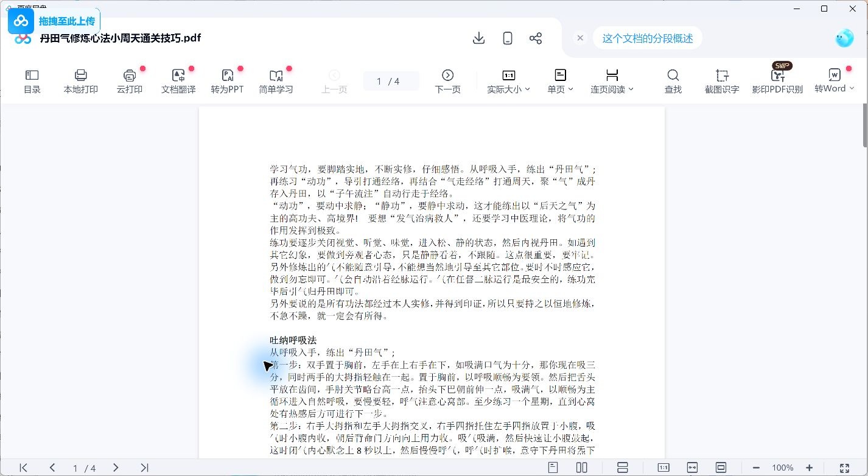The height and width of the screenshot is (476, 868).
Task: Close the AI suggestion with the X
Action: point(580,38)
